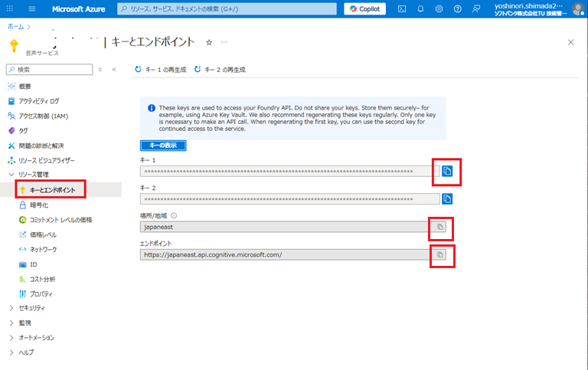This screenshot has height=370, width=588.
Task: Favorite this page with the star
Action: 209,42
